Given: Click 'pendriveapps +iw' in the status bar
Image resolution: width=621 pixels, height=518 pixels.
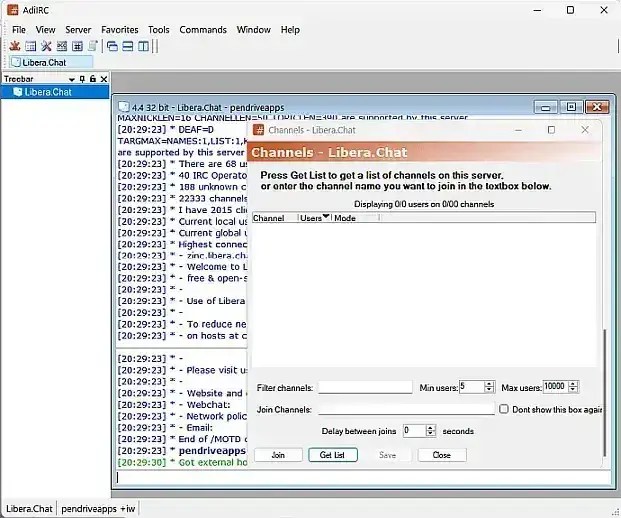Looking at the screenshot, I should [x=98, y=508].
